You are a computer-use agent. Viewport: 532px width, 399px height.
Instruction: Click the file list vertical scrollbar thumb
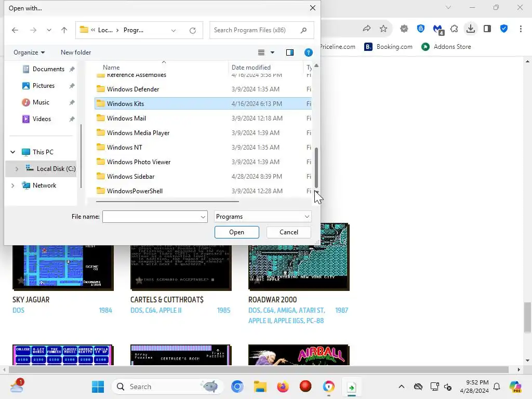click(316, 168)
